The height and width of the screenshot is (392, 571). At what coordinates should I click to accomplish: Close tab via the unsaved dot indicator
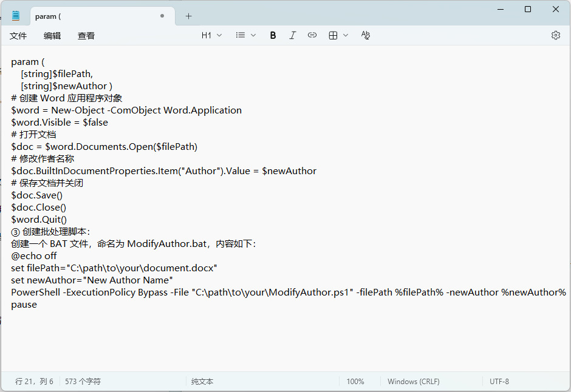point(162,16)
